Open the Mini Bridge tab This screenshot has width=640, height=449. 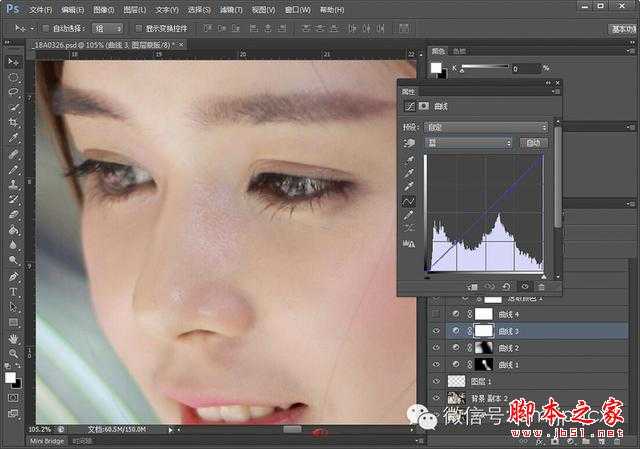coord(46,440)
